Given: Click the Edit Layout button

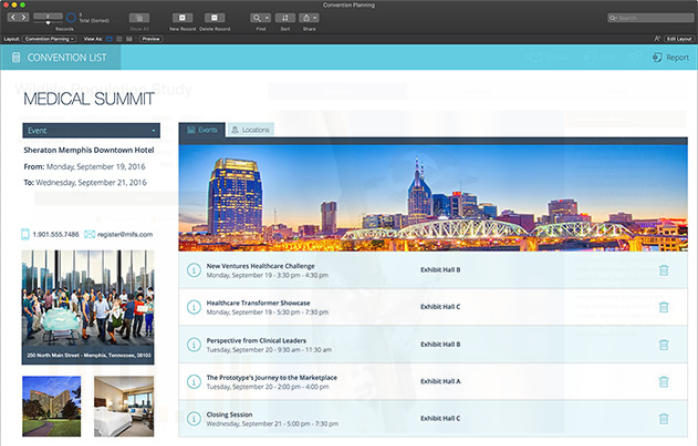Looking at the screenshot, I should [x=679, y=39].
